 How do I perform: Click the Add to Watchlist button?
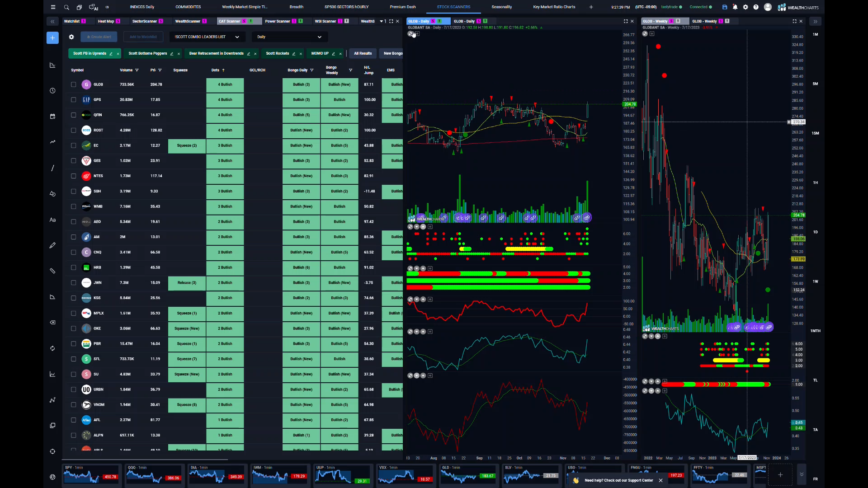click(x=143, y=37)
